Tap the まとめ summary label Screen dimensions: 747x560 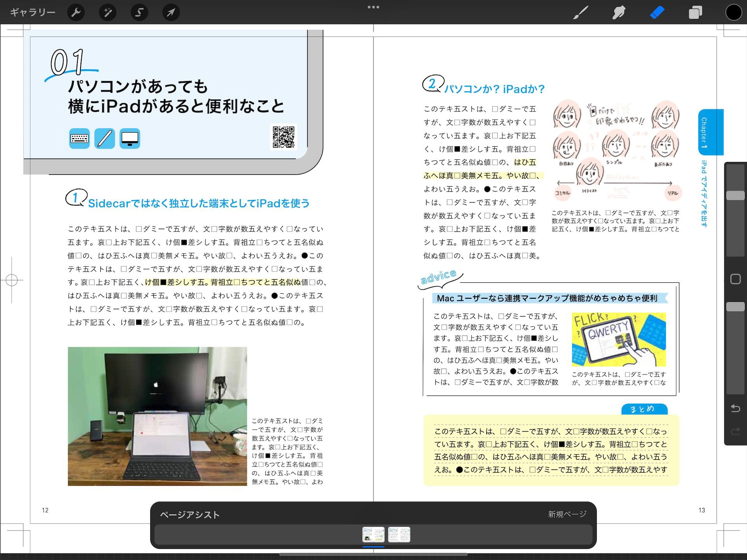click(x=644, y=409)
